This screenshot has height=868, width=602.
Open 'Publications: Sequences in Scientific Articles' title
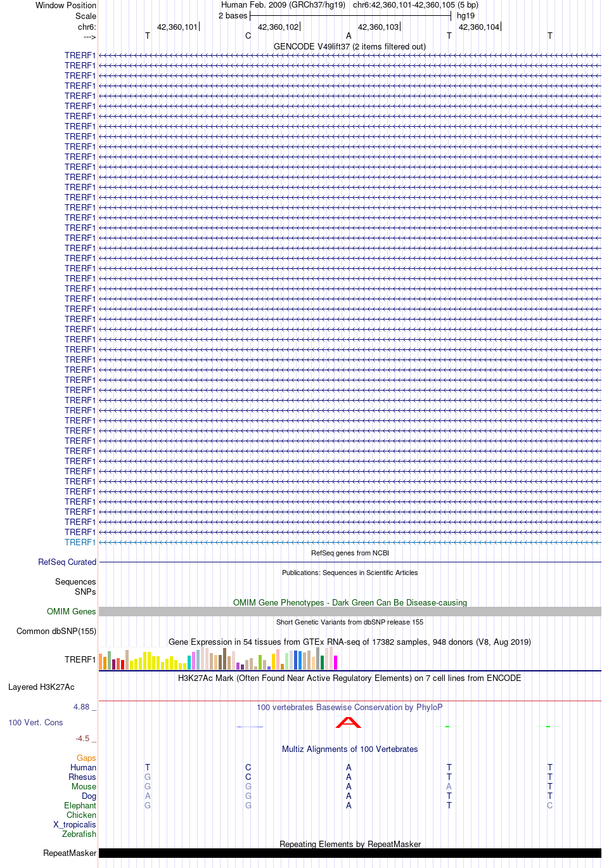tap(350, 573)
